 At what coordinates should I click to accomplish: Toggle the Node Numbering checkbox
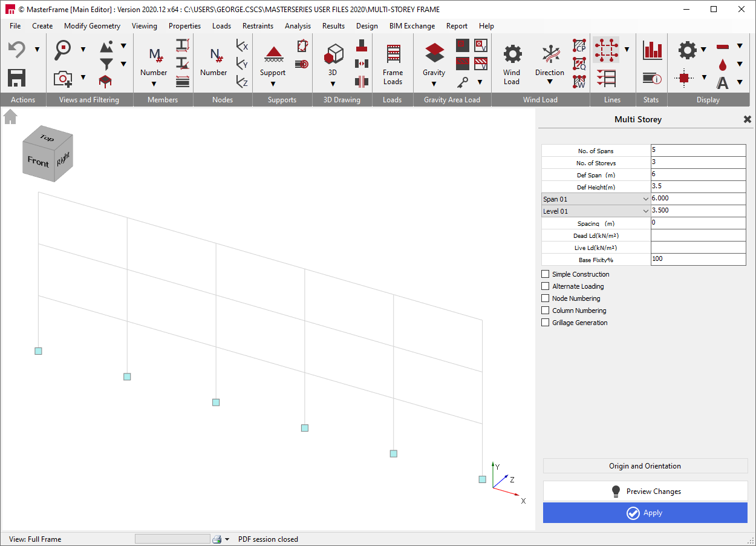pos(546,298)
